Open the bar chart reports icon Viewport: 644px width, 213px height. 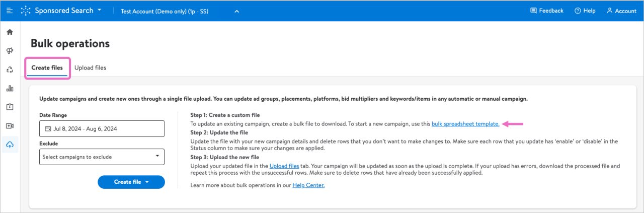coord(10,89)
